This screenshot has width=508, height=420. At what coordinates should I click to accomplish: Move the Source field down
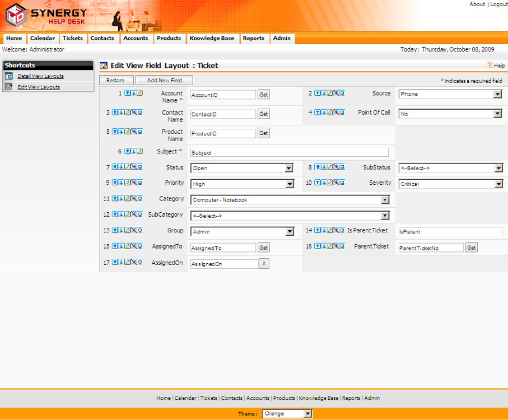[324, 94]
